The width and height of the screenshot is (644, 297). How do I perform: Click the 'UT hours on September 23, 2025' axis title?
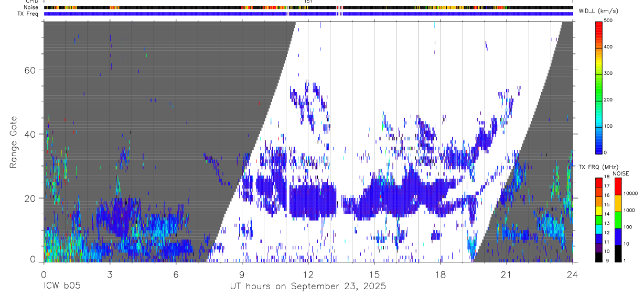pyautogui.click(x=308, y=287)
